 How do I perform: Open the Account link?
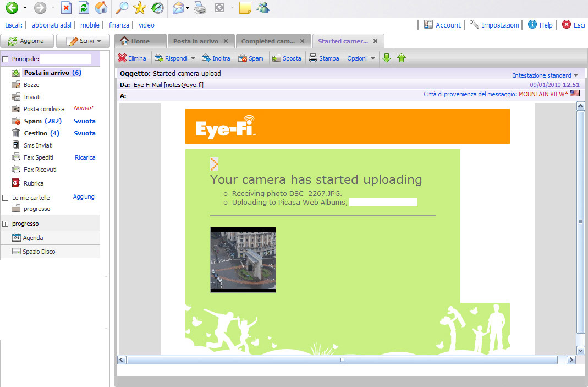pyautogui.click(x=442, y=25)
